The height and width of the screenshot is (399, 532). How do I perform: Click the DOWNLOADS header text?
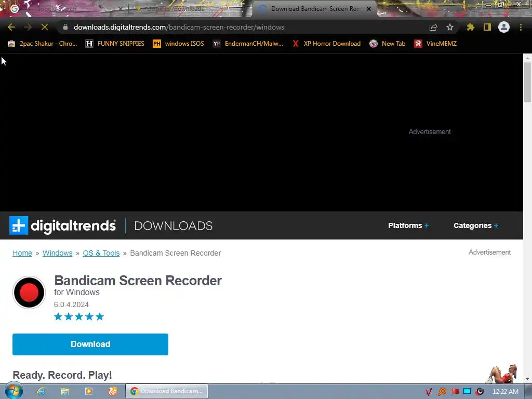pyautogui.click(x=174, y=225)
